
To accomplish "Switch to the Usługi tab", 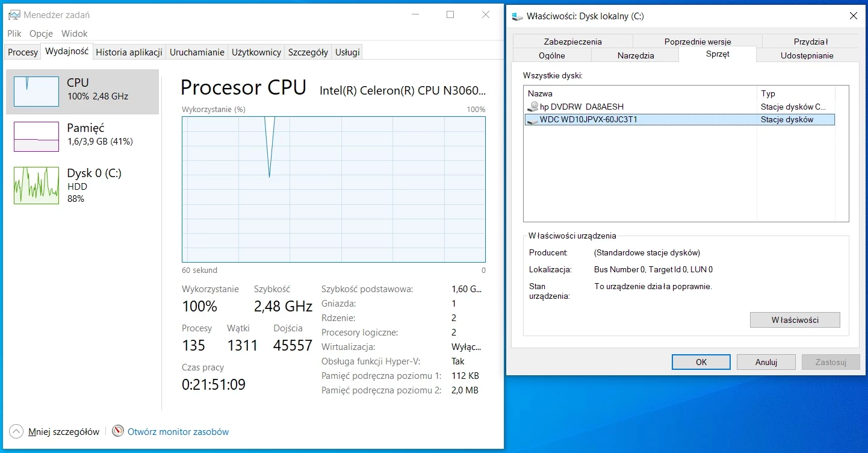I will (x=347, y=52).
